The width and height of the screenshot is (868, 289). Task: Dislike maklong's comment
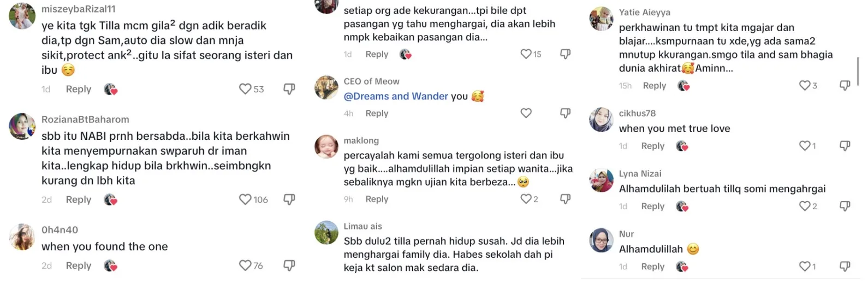pyautogui.click(x=566, y=199)
